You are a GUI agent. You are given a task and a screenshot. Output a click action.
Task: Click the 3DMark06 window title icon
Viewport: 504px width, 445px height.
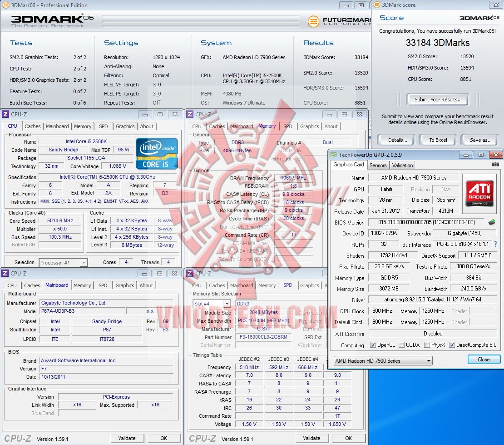[x=5, y=5]
